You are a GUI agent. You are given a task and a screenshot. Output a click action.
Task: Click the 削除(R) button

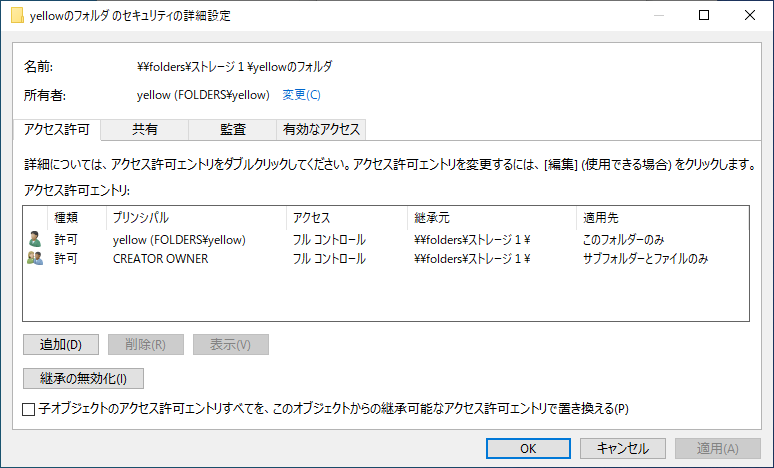(146, 345)
